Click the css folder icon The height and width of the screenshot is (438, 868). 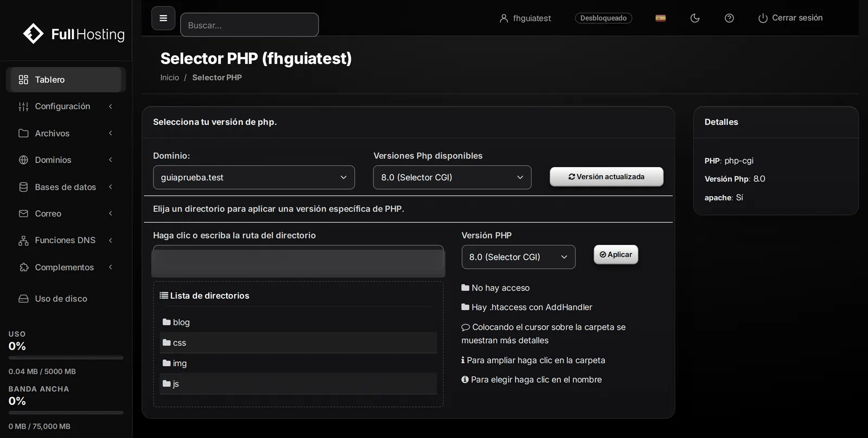[167, 342]
